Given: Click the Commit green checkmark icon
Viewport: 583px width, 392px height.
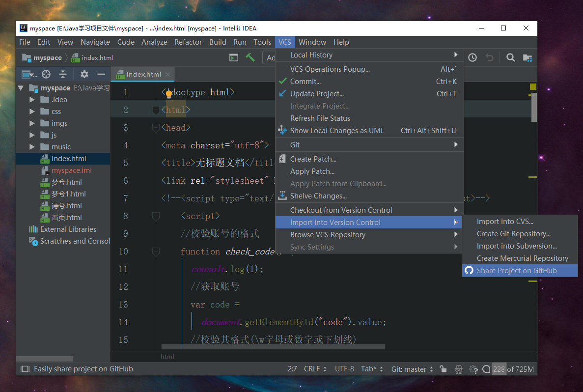Looking at the screenshot, I should point(282,81).
